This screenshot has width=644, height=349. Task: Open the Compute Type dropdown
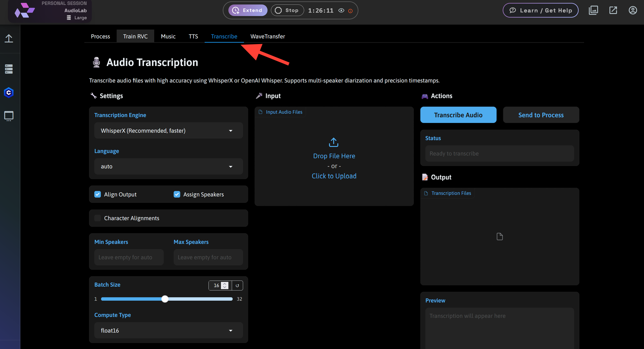(x=168, y=330)
